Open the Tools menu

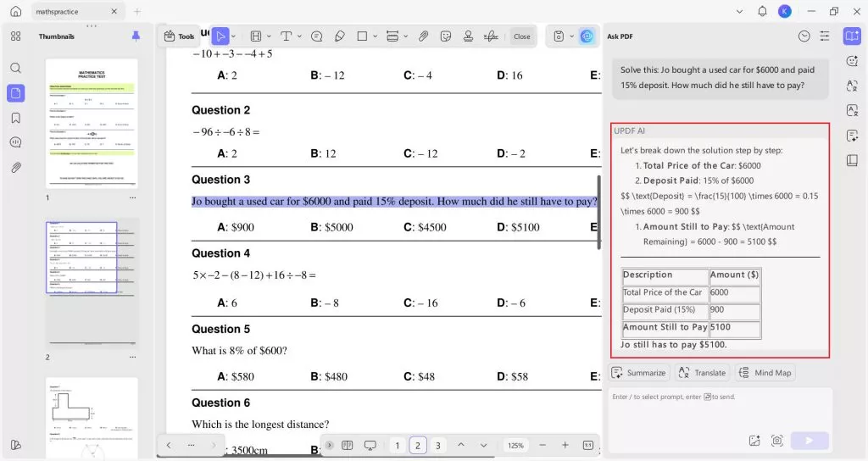click(179, 36)
